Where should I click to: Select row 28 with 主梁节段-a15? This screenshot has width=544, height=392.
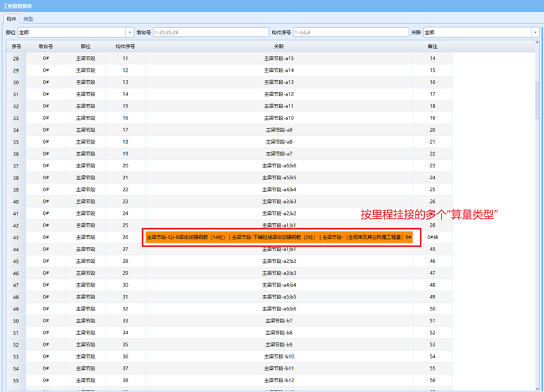pyautogui.click(x=279, y=59)
